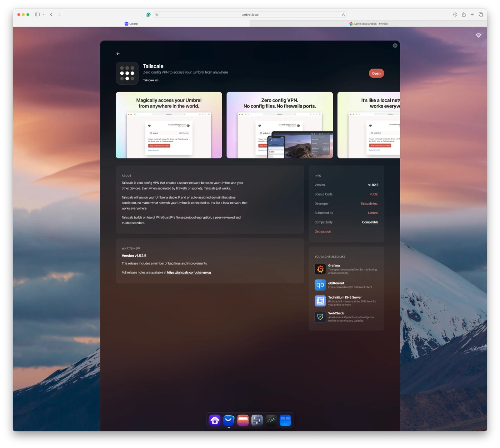This screenshot has height=448, width=500.
Task: Click Get support
Action: pos(323,231)
